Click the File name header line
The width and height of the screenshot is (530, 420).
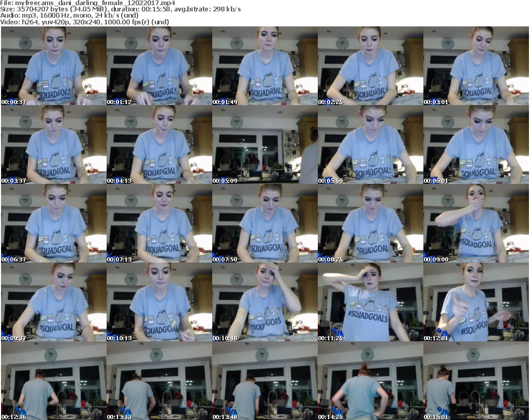pos(87,3)
